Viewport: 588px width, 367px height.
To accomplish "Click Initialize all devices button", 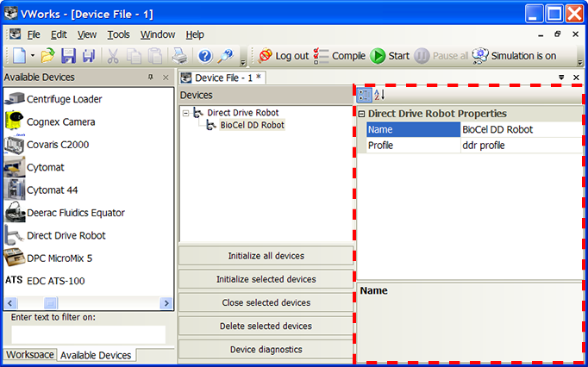I will click(266, 256).
